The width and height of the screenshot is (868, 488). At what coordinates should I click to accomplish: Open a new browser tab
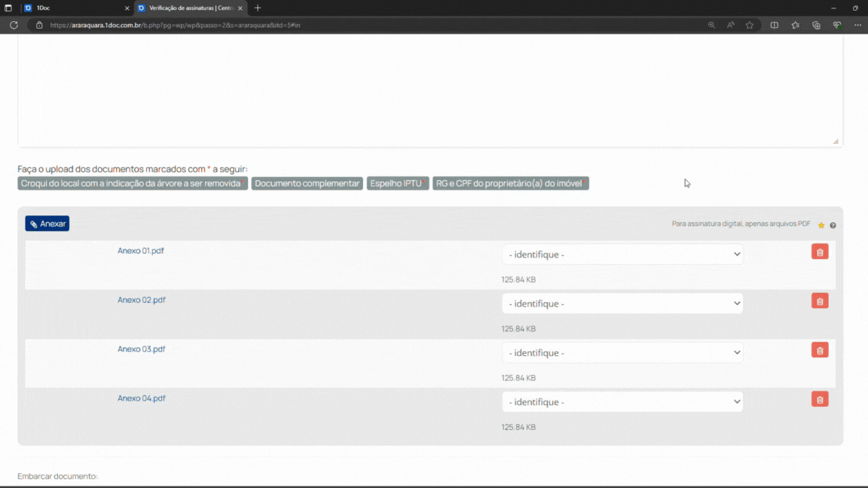pos(258,8)
